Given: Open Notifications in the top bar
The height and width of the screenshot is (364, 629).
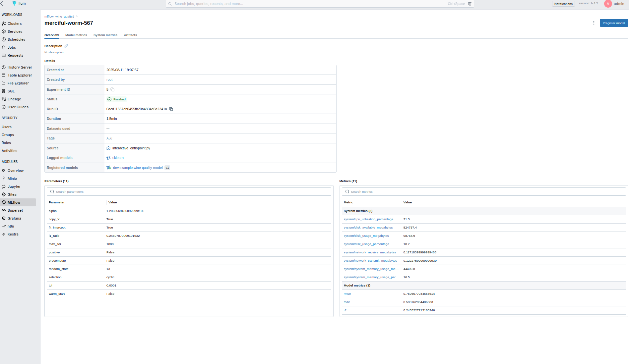Looking at the screenshot, I should [563, 4].
